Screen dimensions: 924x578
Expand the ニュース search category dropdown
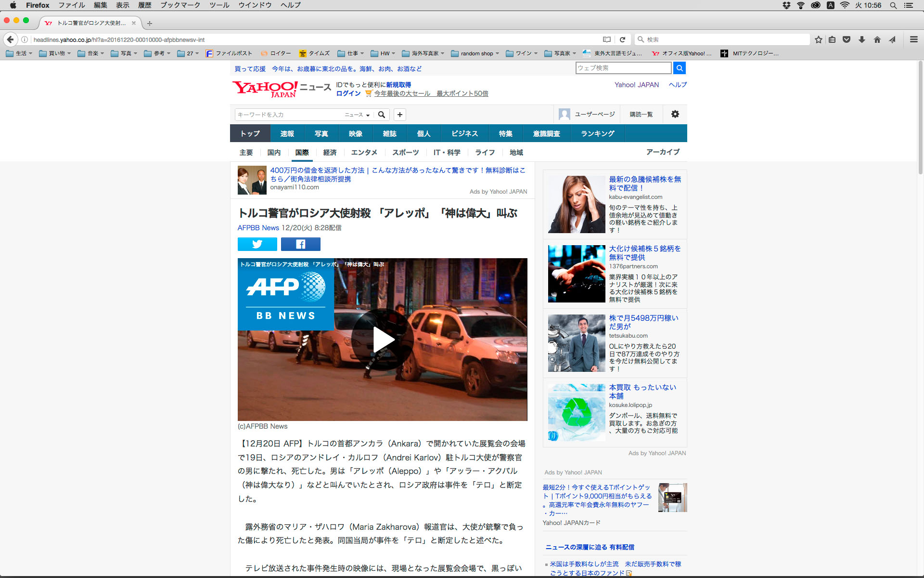(357, 115)
